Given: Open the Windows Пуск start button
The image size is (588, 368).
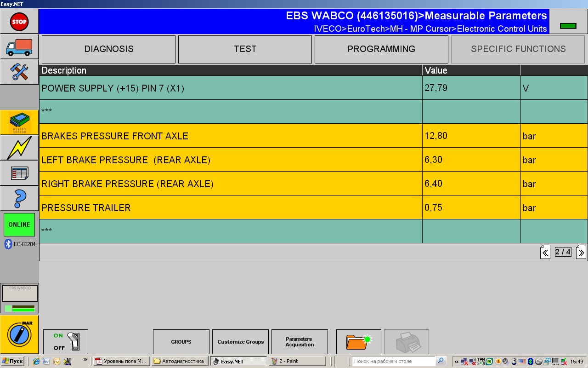Looking at the screenshot, I should [13, 361].
